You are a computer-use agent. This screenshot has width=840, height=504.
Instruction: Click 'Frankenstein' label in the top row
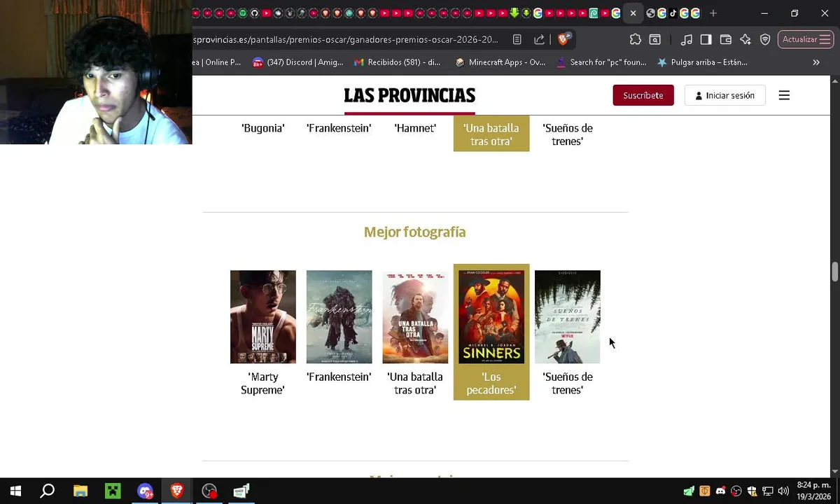(x=339, y=128)
